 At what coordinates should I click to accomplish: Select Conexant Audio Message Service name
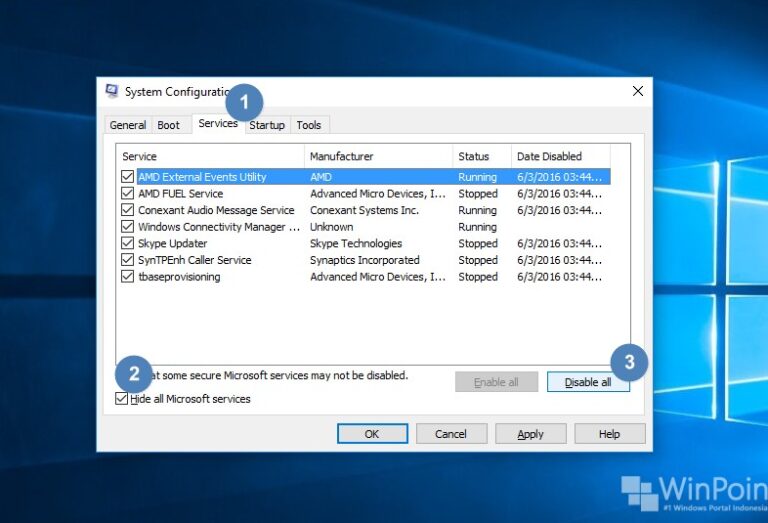(x=216, y=210)
